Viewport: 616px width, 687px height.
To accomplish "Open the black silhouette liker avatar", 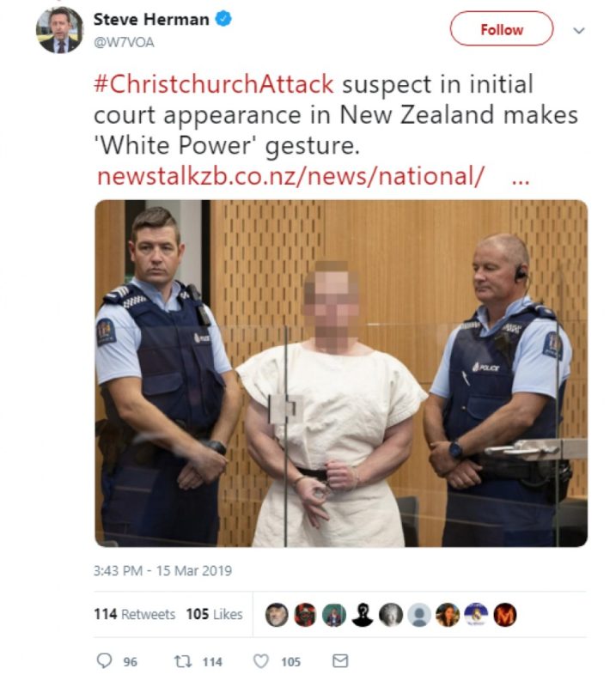I will 363,614.
